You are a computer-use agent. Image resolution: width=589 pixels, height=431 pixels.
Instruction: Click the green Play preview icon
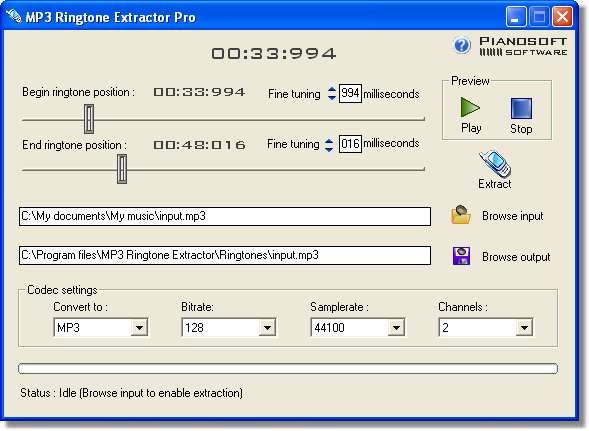(x=470, y=107)
